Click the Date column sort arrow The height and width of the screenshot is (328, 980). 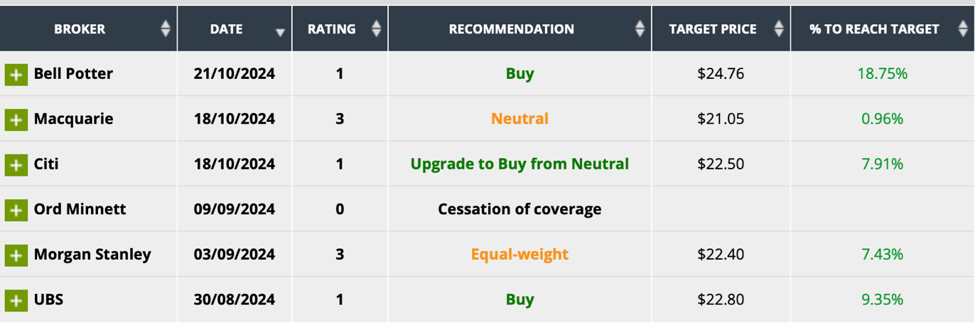(x=280, y=31)
